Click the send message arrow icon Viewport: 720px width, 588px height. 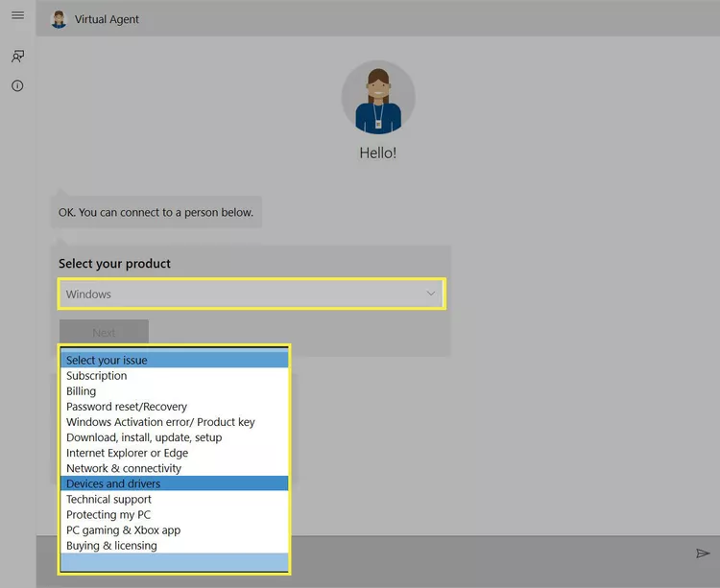click(703, 553)
